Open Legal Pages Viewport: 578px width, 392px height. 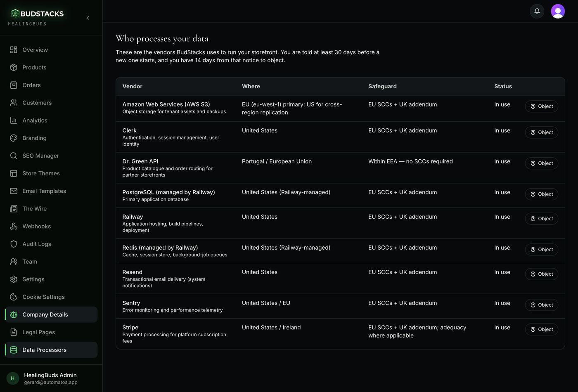coord(51,332)
